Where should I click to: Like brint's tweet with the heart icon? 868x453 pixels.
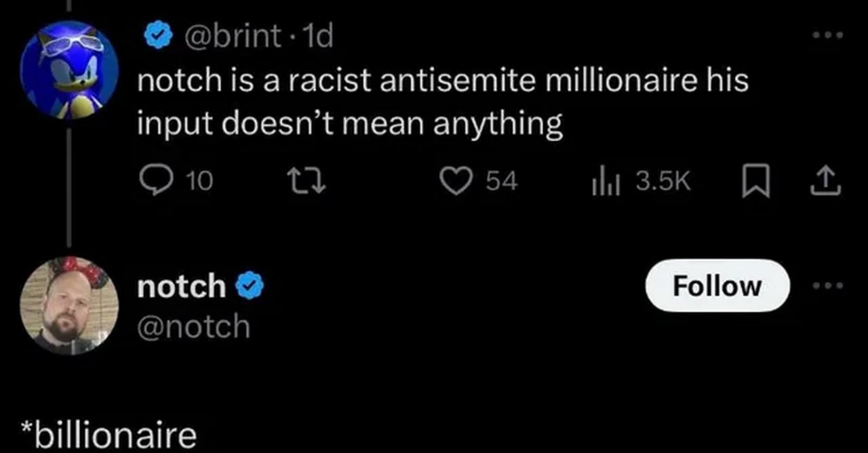pos(456,180)
